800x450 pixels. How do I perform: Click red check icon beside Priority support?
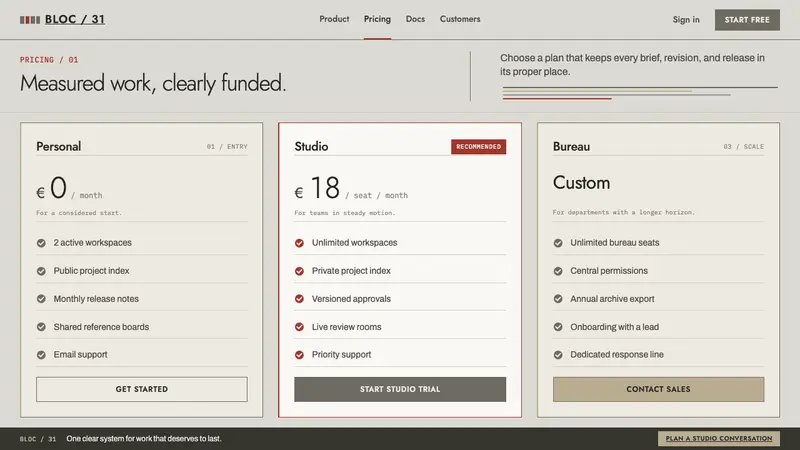(x=299, y=355)
